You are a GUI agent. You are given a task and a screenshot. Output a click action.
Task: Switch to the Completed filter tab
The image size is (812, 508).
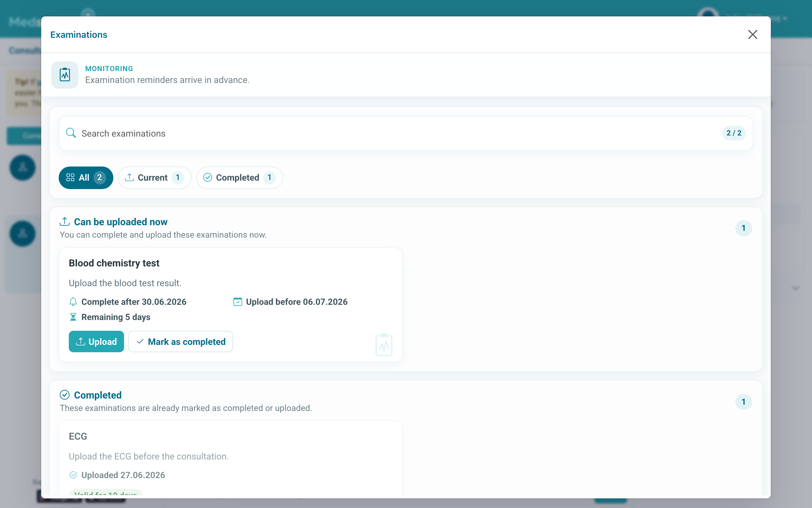click(239, 178)
